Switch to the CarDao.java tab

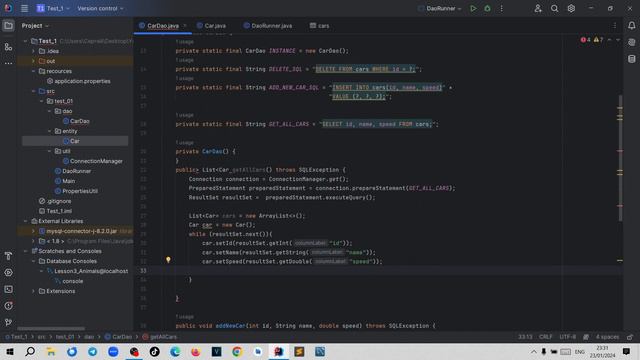tap(162, 26)
